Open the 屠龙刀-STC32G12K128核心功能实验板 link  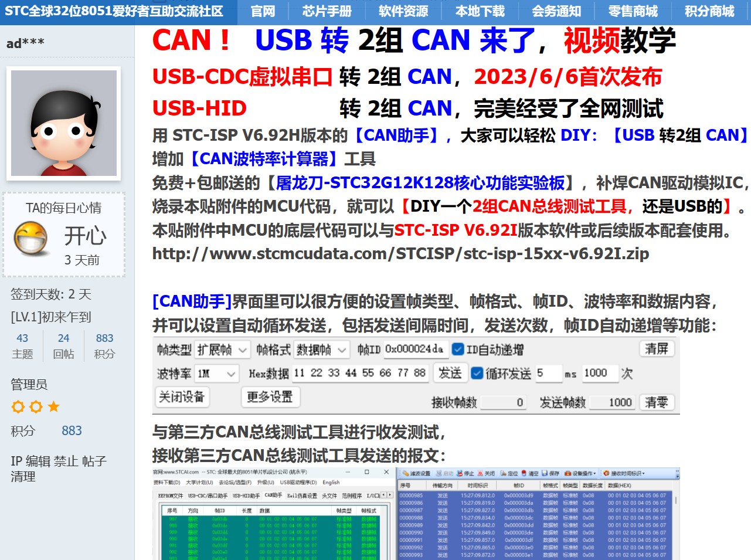click(x=420, y=183)
